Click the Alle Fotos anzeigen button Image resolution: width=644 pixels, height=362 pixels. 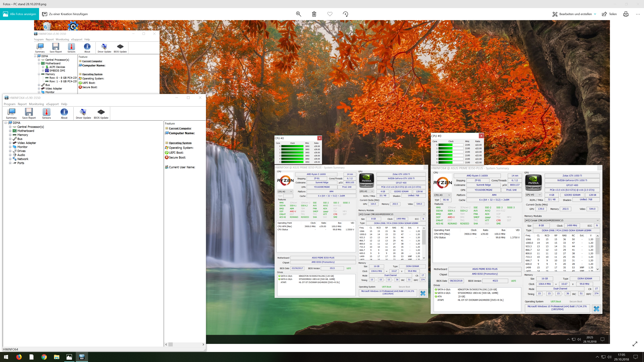19,14
